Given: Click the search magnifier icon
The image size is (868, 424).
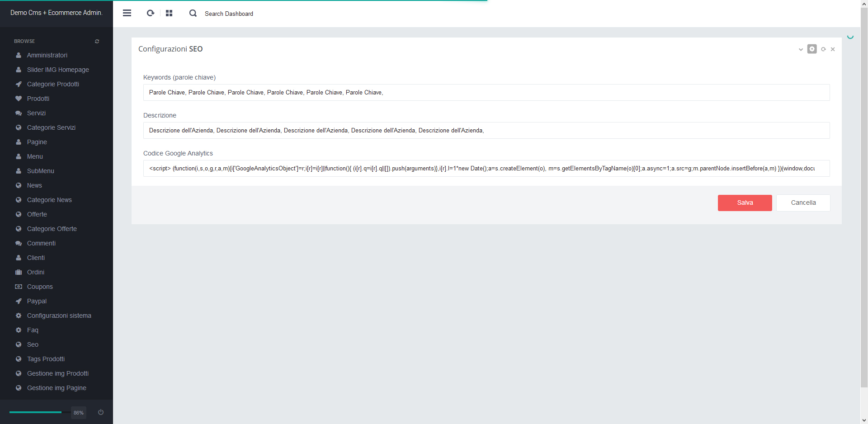Looking at the screenshot, I should point(193,13).
